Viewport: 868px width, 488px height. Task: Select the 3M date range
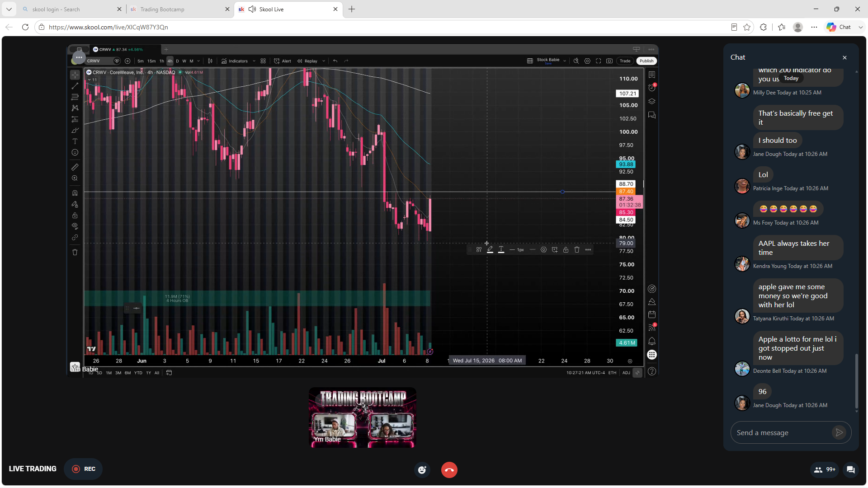pyautogui.click(x=118, y=373)
